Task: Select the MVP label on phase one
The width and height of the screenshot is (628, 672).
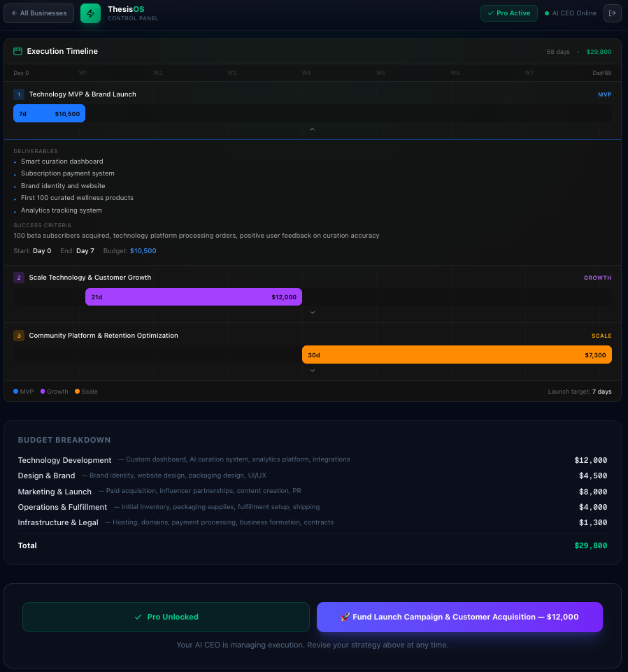Action: coord(604,94)
